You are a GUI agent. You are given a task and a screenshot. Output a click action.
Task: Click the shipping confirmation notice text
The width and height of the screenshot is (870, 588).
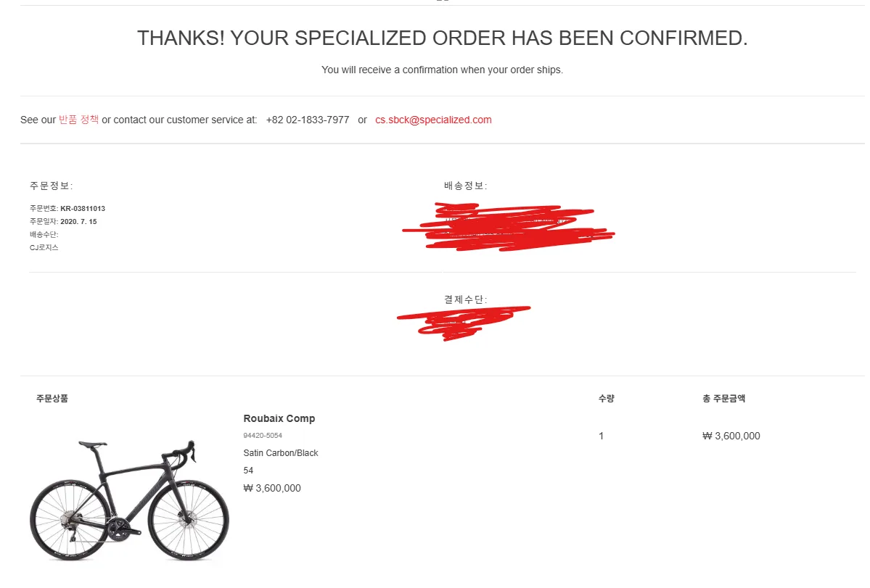[x=442, y=70]
